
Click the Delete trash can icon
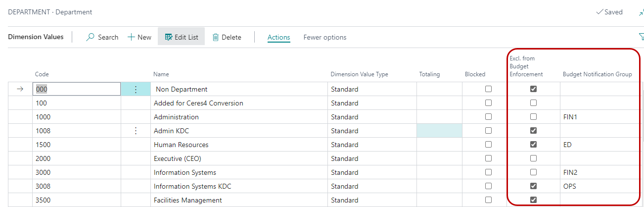216,37
